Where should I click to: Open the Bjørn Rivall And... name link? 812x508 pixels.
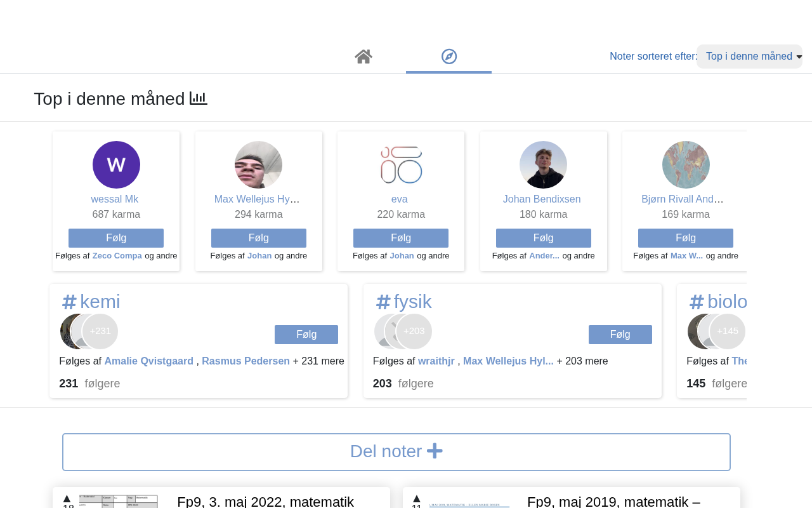tap(683, 199)
